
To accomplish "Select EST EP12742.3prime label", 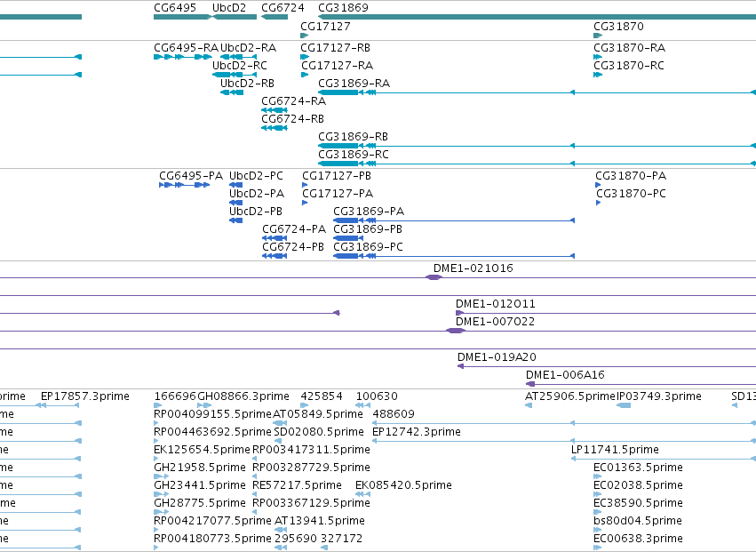I will (417, 432).
